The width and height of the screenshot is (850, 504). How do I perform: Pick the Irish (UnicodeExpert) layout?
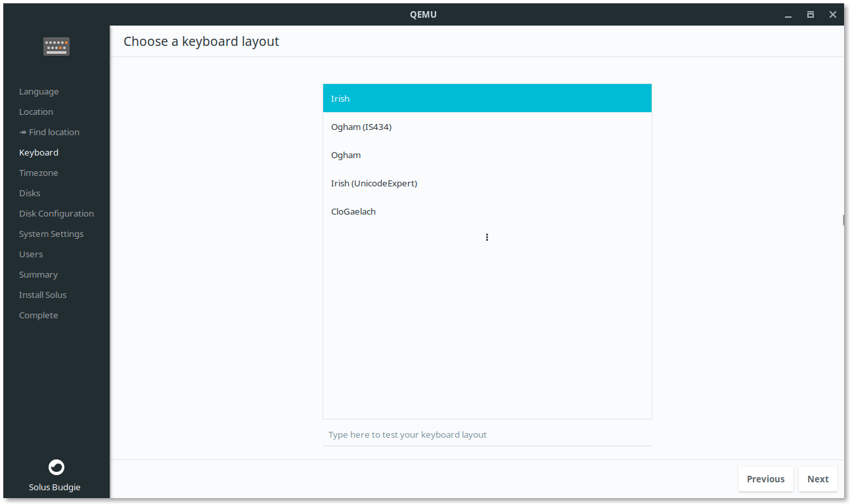(487, 183)
